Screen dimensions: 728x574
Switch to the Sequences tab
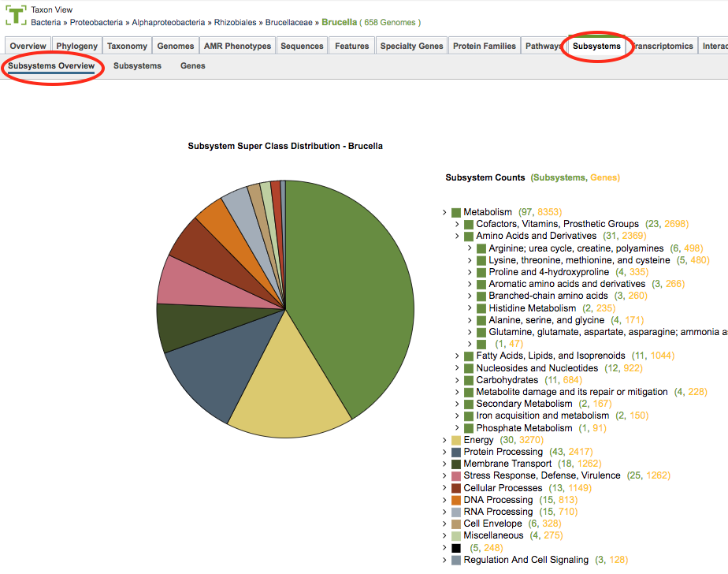302,46
